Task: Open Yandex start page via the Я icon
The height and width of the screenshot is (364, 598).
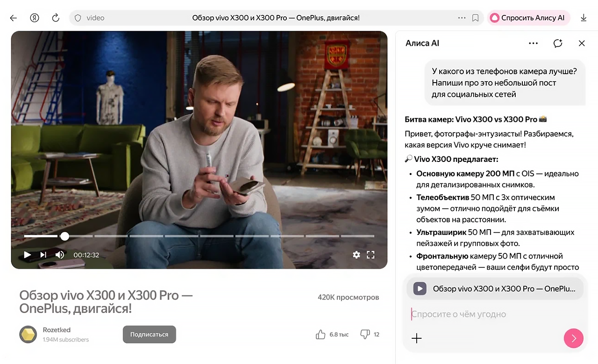Action: (x=34, y=18)
